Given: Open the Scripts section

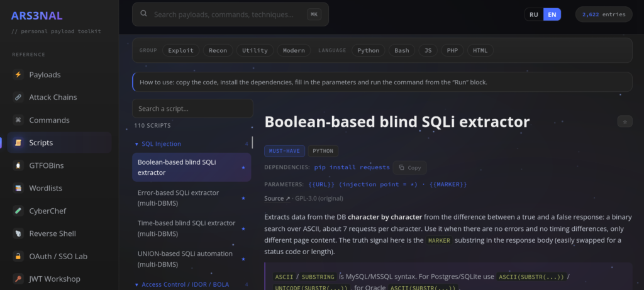Looking at the screenshot, I should (59, 143).
